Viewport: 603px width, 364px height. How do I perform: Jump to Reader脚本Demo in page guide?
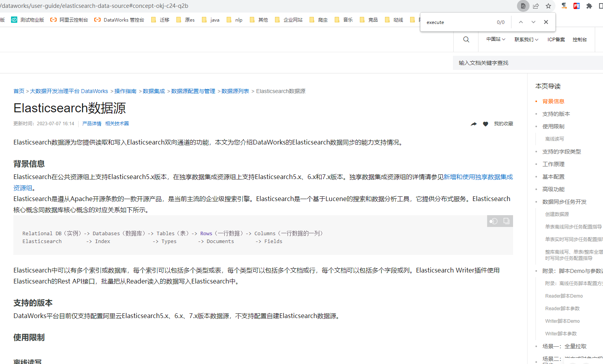pyautogui.click(x=564, y=296)
